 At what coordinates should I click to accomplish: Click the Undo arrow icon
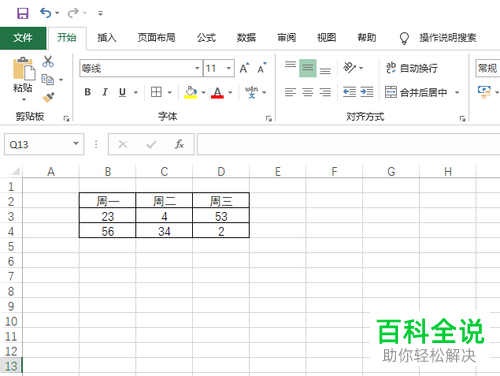(x=45, y=13)
